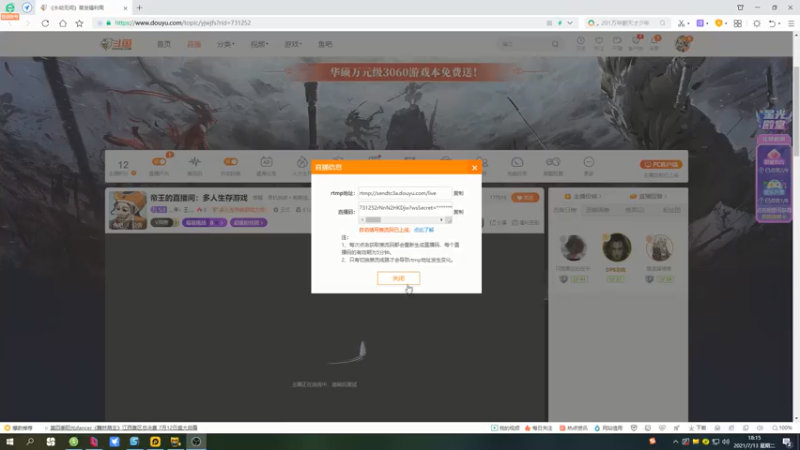Click the left avatar in ranking panel
Viewport: 800px width, 450px height.
point(573,247)
